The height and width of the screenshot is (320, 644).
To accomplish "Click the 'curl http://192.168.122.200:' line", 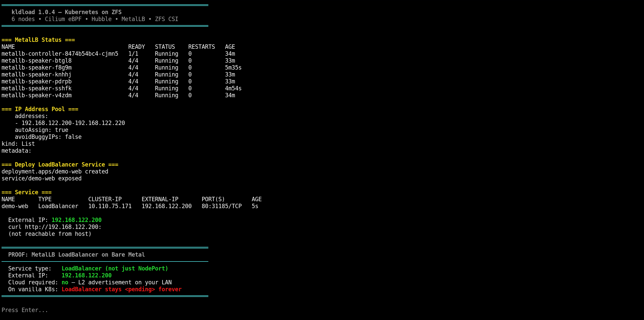I will click(55, 227).
